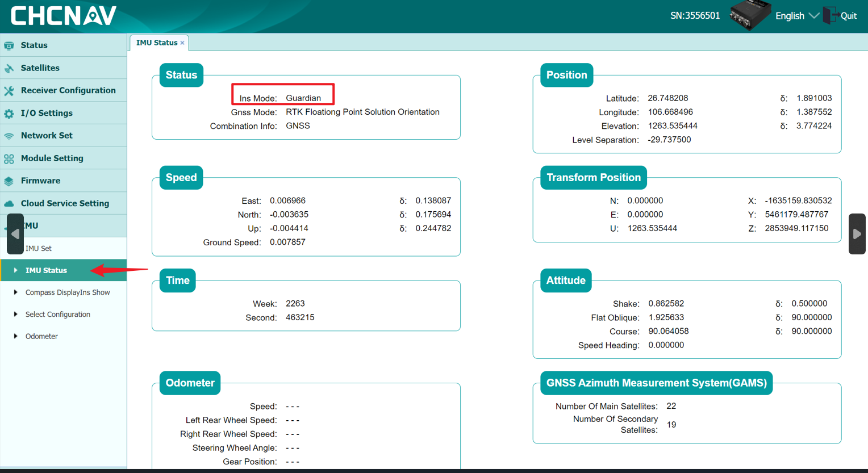Click Combination Info value GNSS

[298, 125]
